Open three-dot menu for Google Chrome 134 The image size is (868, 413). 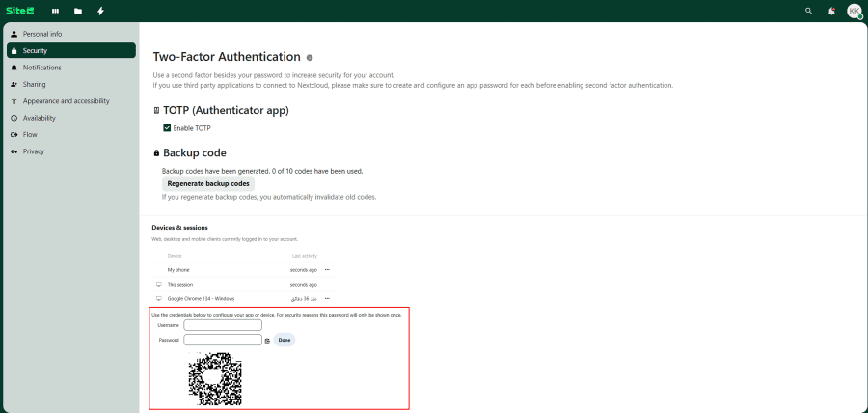point(327,299)
